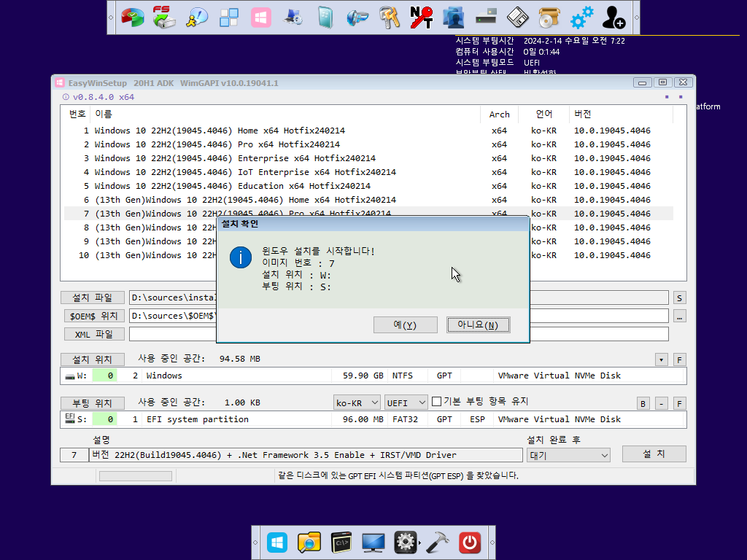The width and height of the screenshot is (747, 560).
Task: Sort list by 이름 column header
Action: (x=286, y=114)
